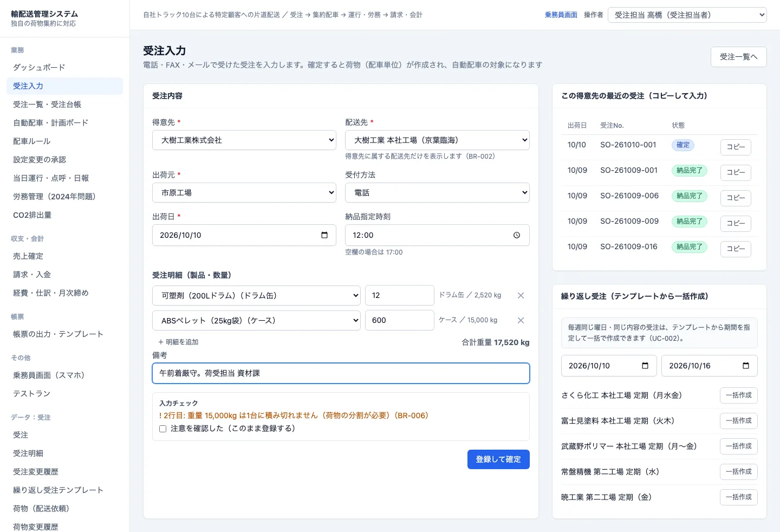The height and width of the screenshot is (532, 780).
Task: Open 自動配車・計画ボード page
Action: 64,123
